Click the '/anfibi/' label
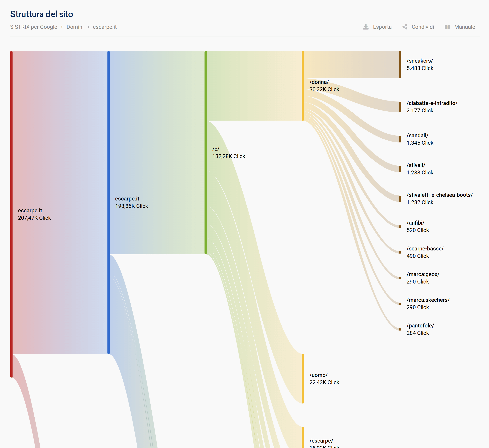The image size is (489, 448). coord(416,223)
